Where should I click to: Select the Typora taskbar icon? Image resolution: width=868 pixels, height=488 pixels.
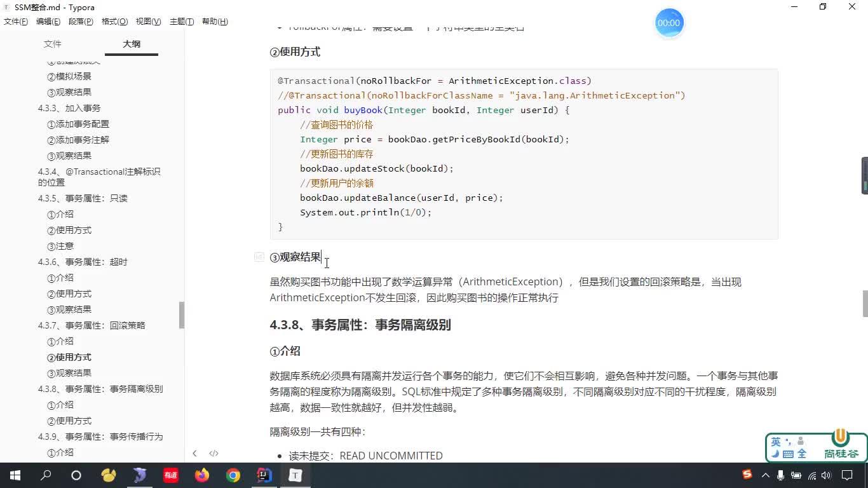click(295, 475)
